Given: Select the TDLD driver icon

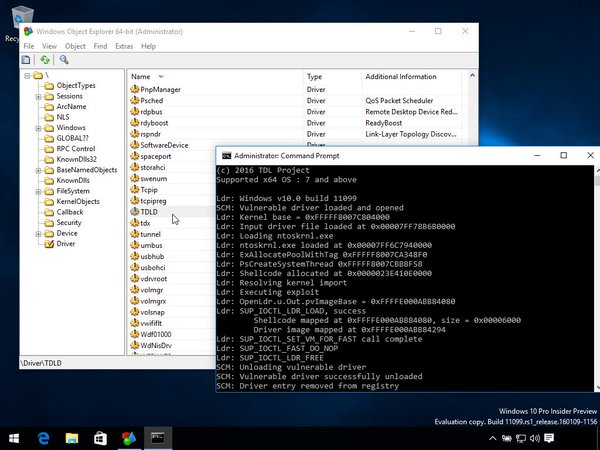Looking at the screenshot, I should point(134,212).
